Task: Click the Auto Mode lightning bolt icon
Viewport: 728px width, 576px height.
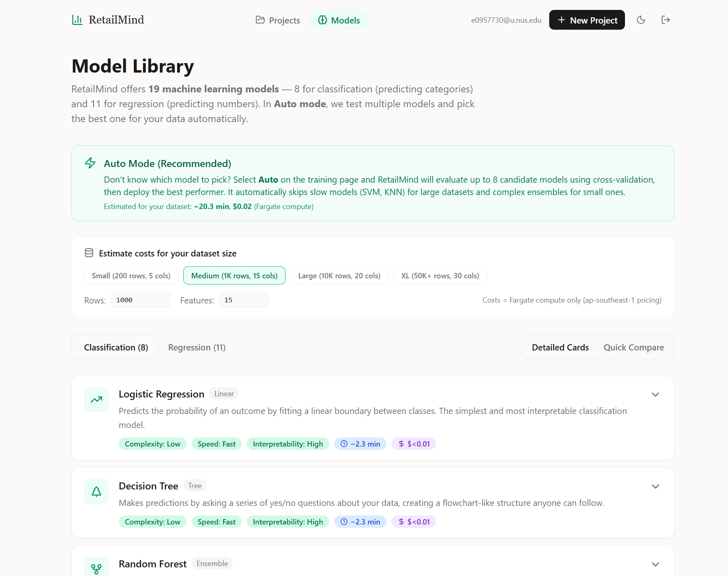Action: (90, 163)
